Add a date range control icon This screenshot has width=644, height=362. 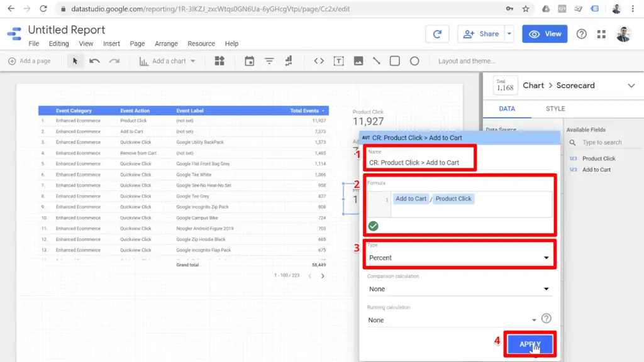[x=250, y=61]
